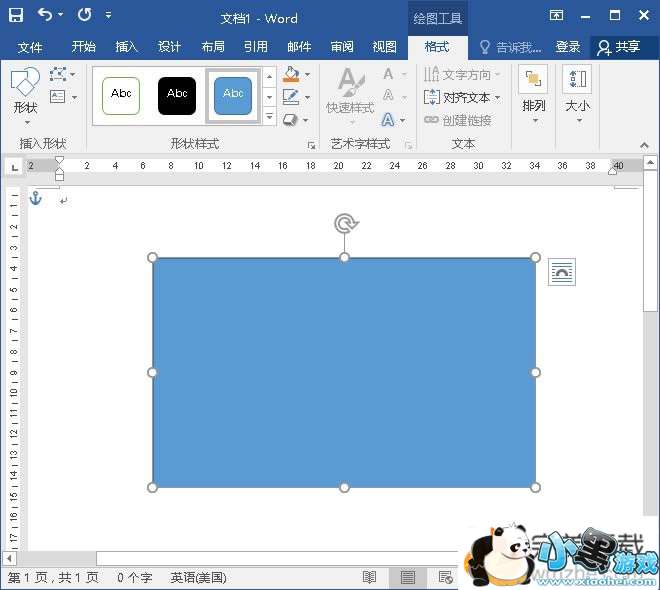Open the Shape Fill dropdown arrow
Screen dimensions: 660x590
coord(307,75)
